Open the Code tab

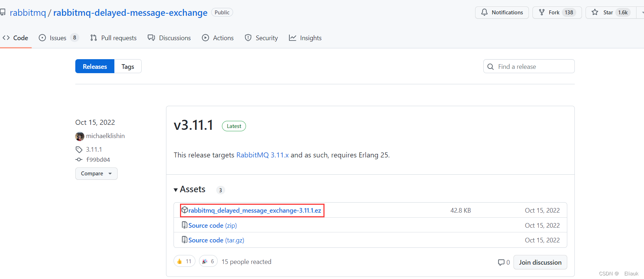pos(15,38)
